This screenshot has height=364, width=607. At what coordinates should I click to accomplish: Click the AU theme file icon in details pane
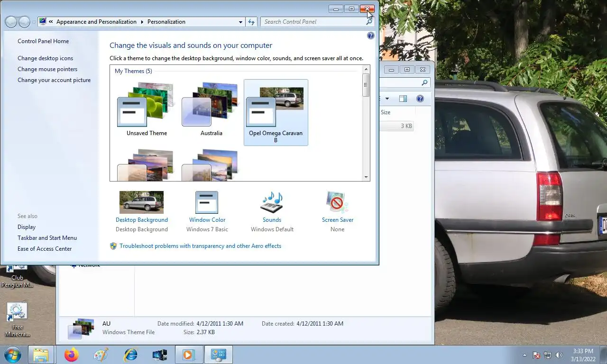82,328
